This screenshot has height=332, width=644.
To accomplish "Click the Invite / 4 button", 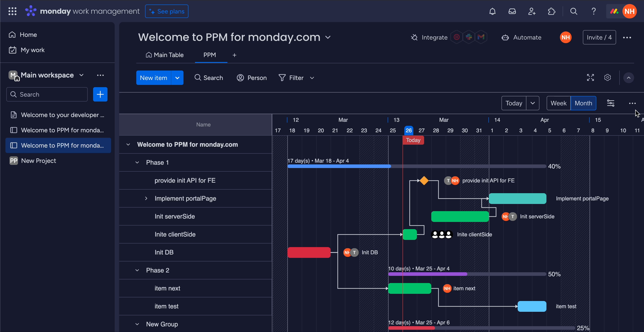I will [599, 38].
